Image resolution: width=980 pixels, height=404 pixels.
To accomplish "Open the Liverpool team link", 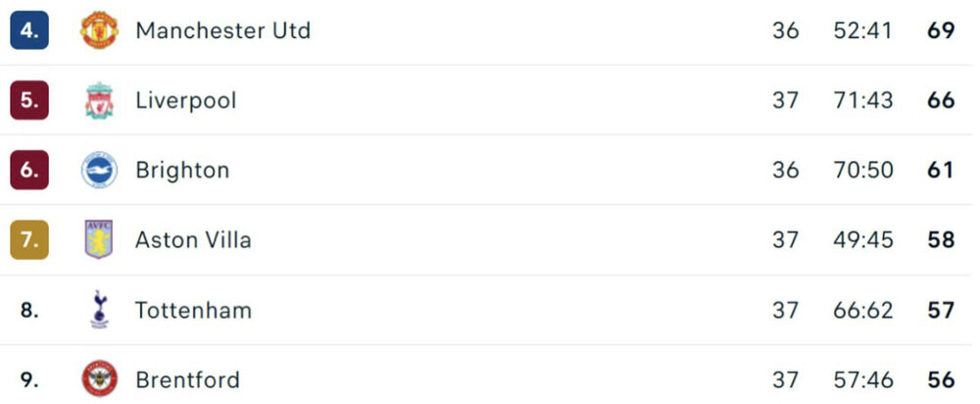I will pyautogui.click(x=185, y=101).
